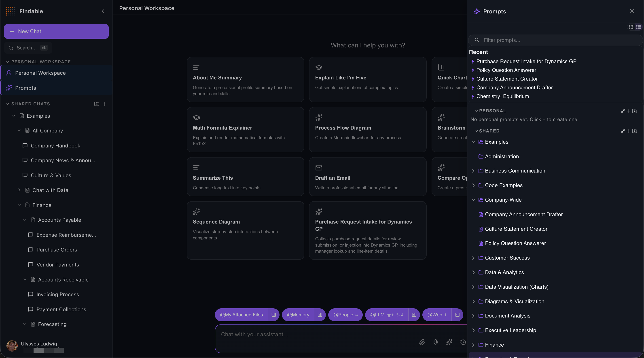This screenshot has width=644, height=358.
Task: Expand the Executive Leadership prompt folder
Action: click(x=473, y=330)
